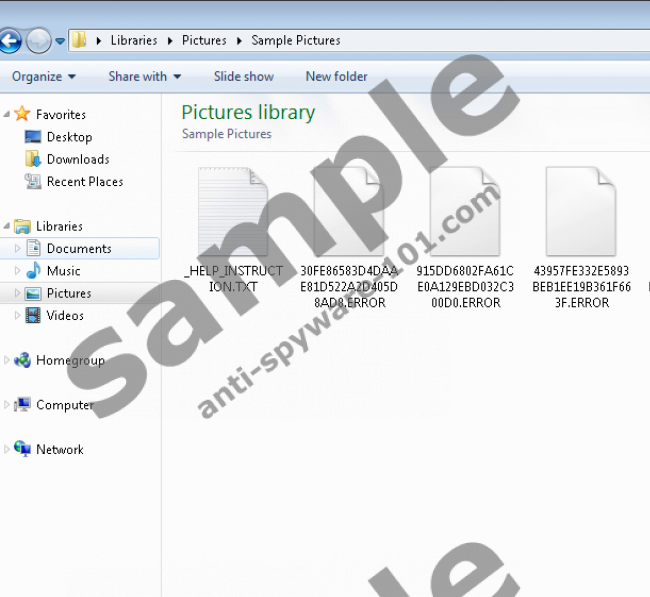Screen dimensions: 650x597
Task: Select the 915DD6802FA61C .ERROR file icon
Action: point(465,212)
